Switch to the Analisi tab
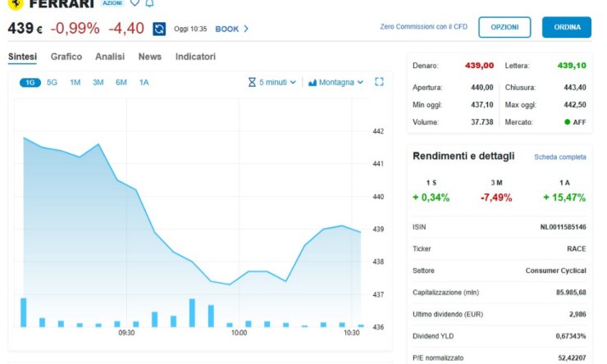The width and height of the screenshot is (607, 364). pos(110,57)
